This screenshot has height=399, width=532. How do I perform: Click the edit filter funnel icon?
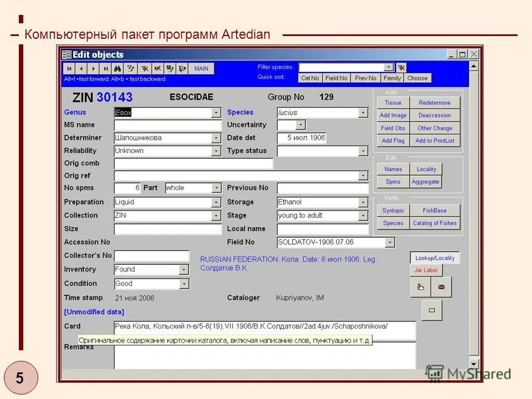click(130, 69)
